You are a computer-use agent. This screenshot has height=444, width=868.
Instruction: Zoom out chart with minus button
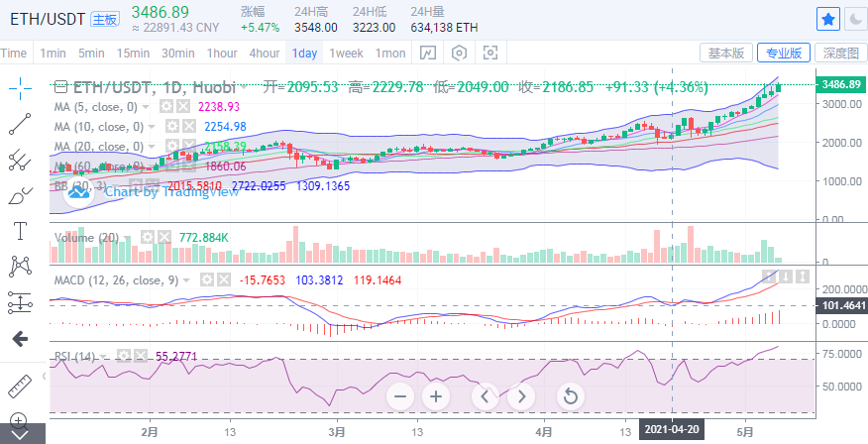point(400,396)
